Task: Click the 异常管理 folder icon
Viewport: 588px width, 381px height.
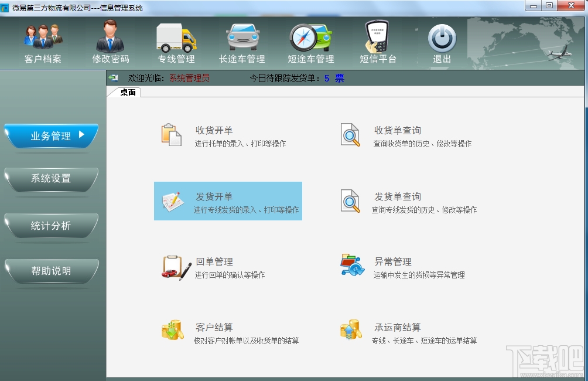Action: pos(352,265)
